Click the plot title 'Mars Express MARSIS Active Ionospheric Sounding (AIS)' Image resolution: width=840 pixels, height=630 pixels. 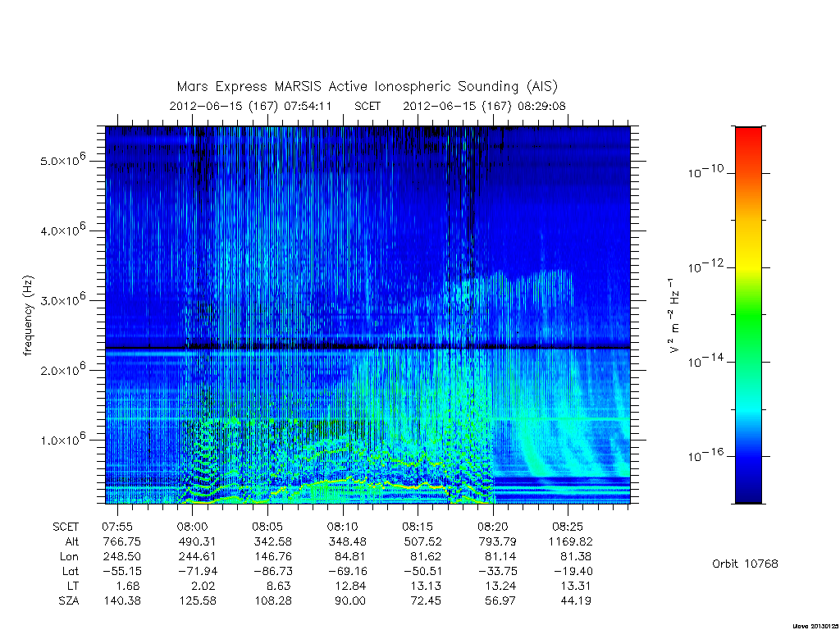pyautogui.click(x=367, y=86)
